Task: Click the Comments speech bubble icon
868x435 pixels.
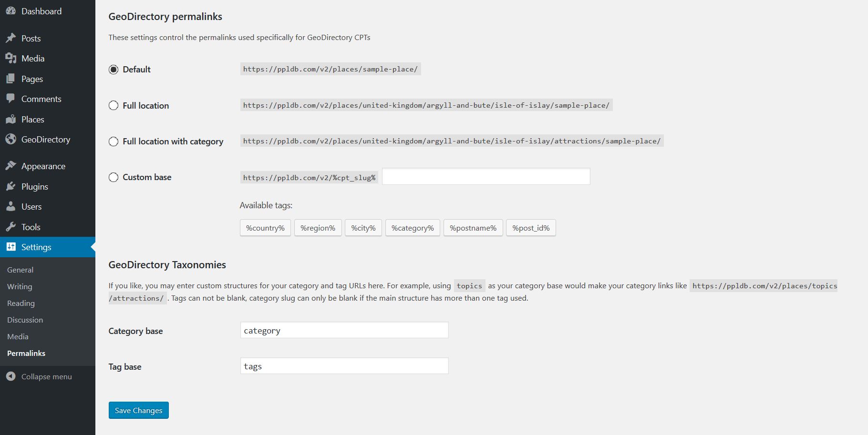Action: [10, 99]
